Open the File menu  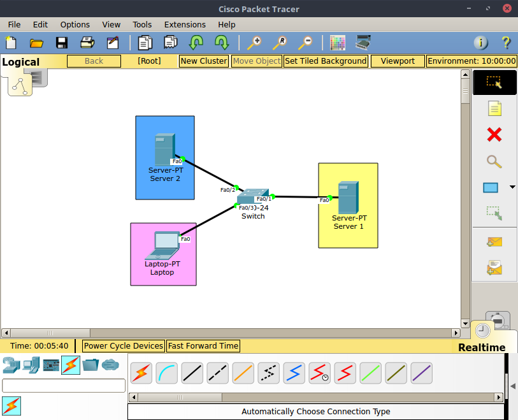[x=14, y=25]
